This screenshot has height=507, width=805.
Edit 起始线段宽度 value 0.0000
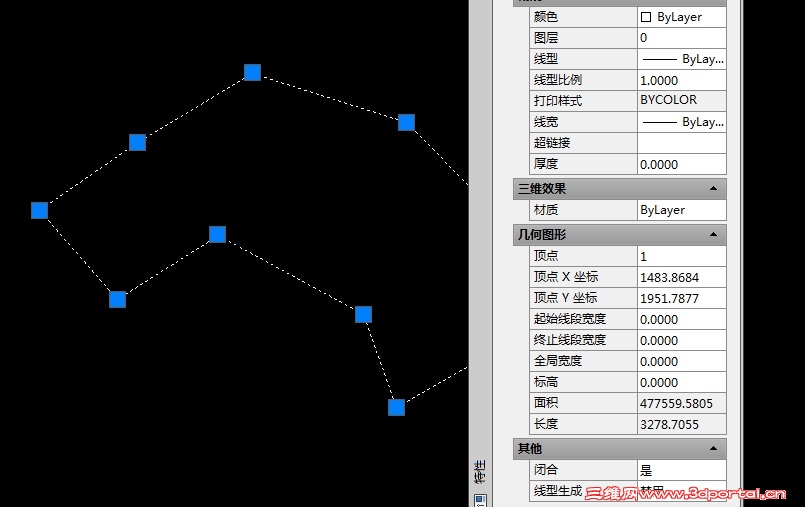click(681, 319)
